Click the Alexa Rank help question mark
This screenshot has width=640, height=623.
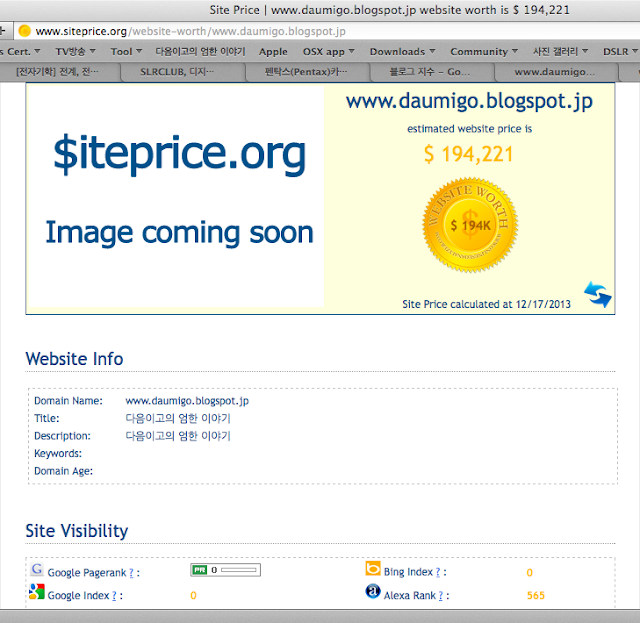(440, 596)
